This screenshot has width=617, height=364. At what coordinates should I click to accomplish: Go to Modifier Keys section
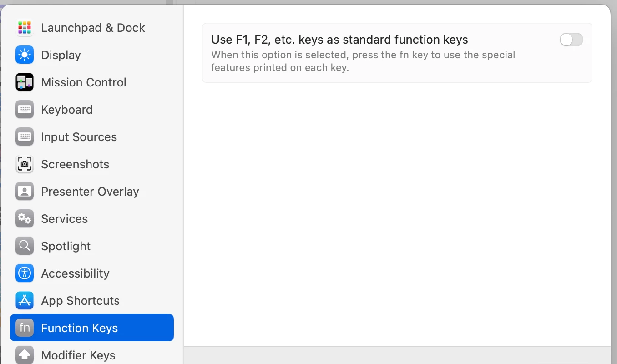click(78, 355)
